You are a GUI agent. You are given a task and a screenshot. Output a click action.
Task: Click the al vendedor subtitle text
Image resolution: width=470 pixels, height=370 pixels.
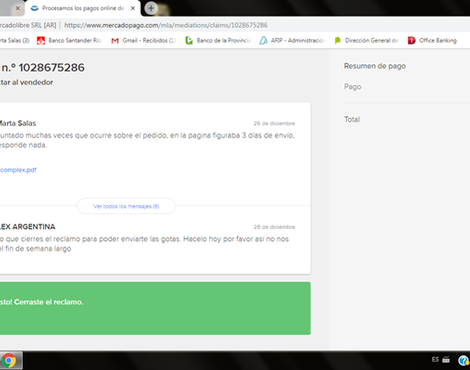[26, 82]
